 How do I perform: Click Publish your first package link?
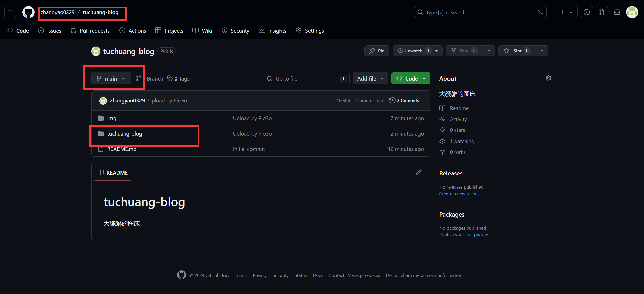pyautogui.click(x=465, y=235)
